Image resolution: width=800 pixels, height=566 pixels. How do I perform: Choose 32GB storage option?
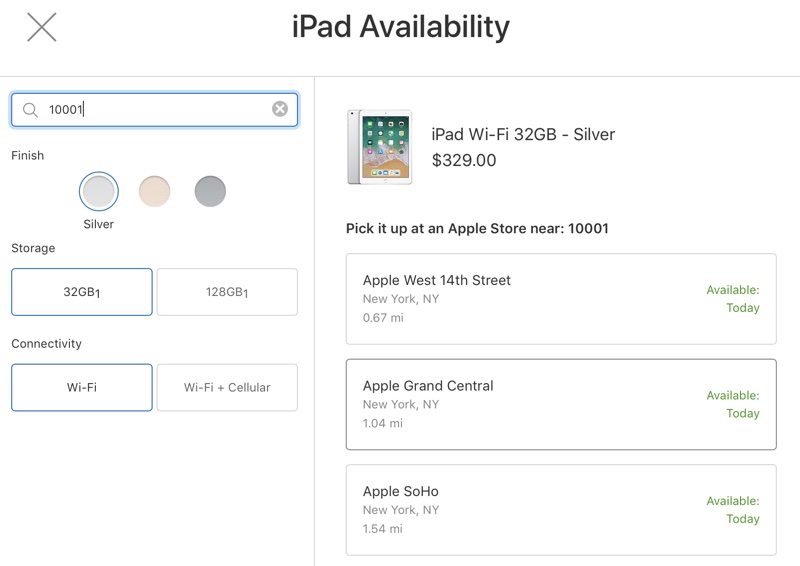pos(82,292)
